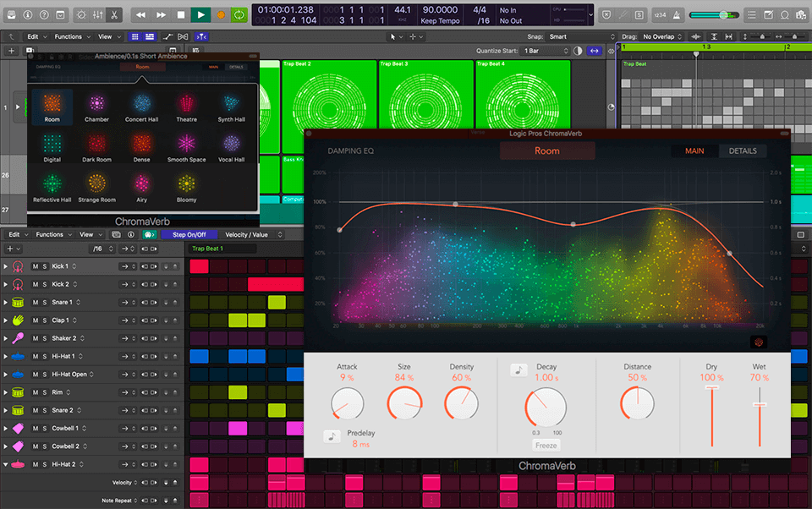Select the Chamber reverb type icon
Screen dimensions: 812x509
point(96,103)
